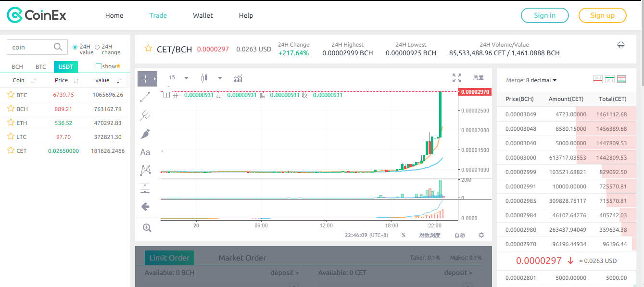Star the BTC coin row
This screenshot has height=287, width=644.
point(11,95)
